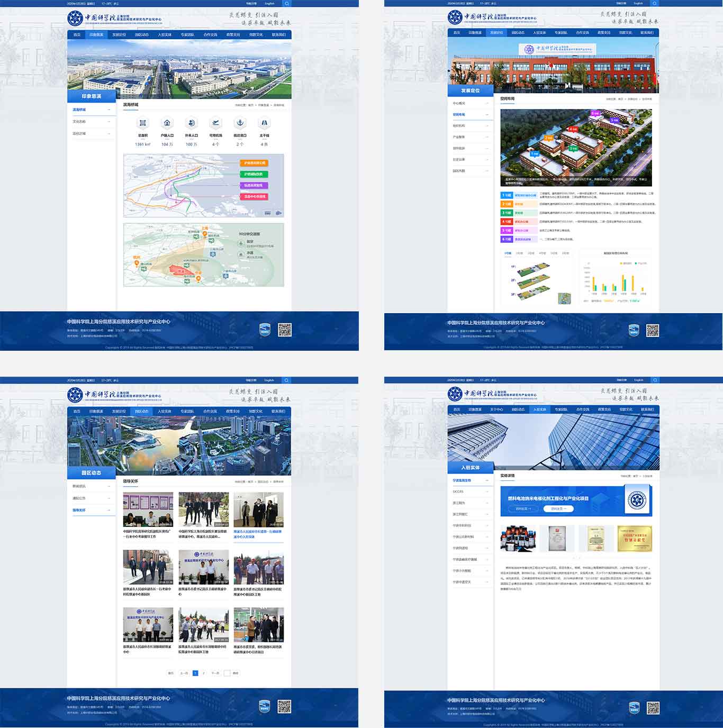Click the 临近港口 anchor icon
This screenshot has height=728, width=723.
click(240, 123)
